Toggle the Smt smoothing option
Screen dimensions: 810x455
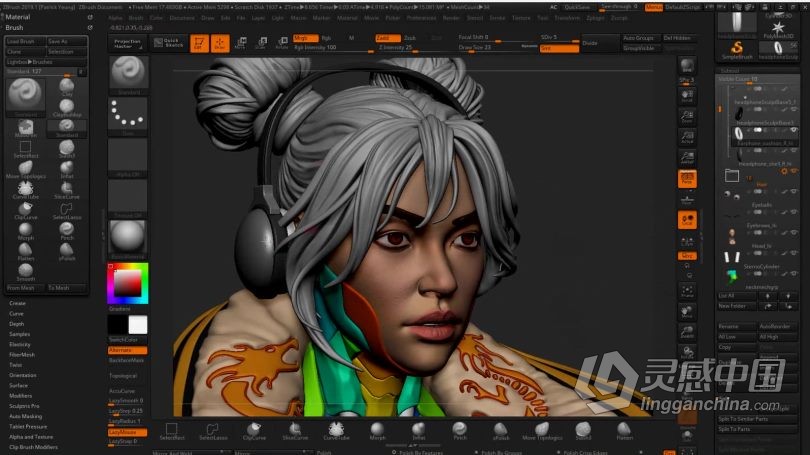pos(559,48)
